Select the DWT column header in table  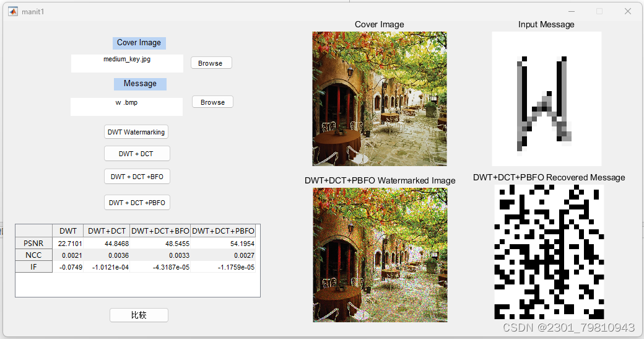click(67, 231)
